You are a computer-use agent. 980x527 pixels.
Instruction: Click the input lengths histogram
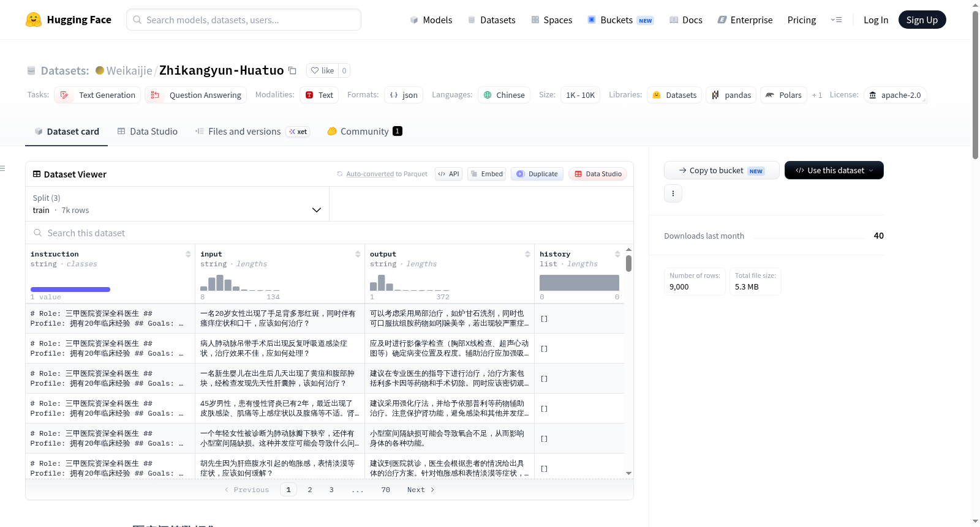[240, 283]
